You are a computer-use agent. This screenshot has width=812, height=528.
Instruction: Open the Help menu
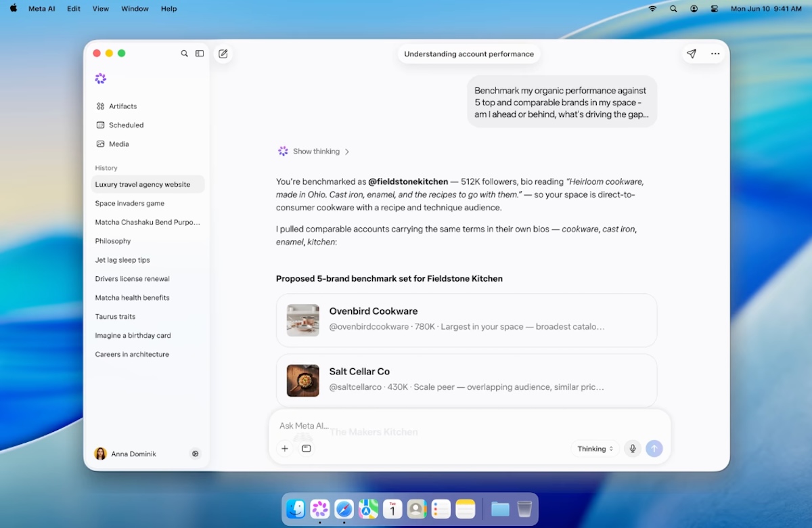click(168, 9)
